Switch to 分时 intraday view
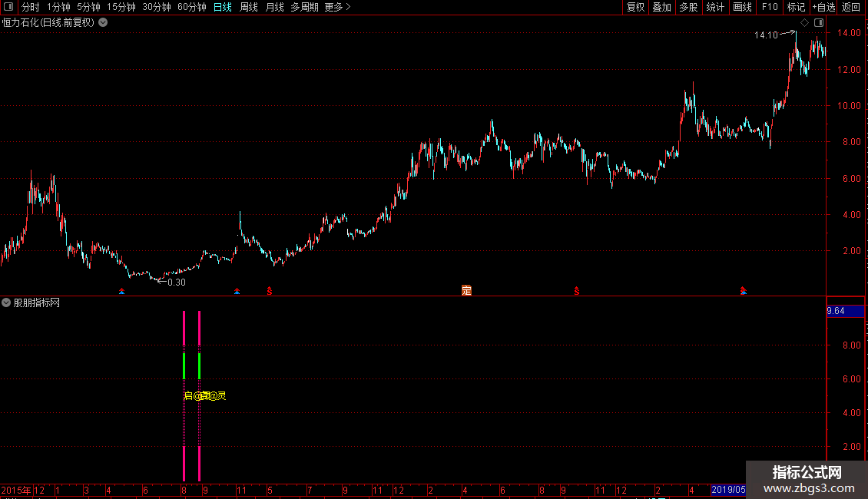The height and width of the screenshot is (499, 868). click(31, 7)
